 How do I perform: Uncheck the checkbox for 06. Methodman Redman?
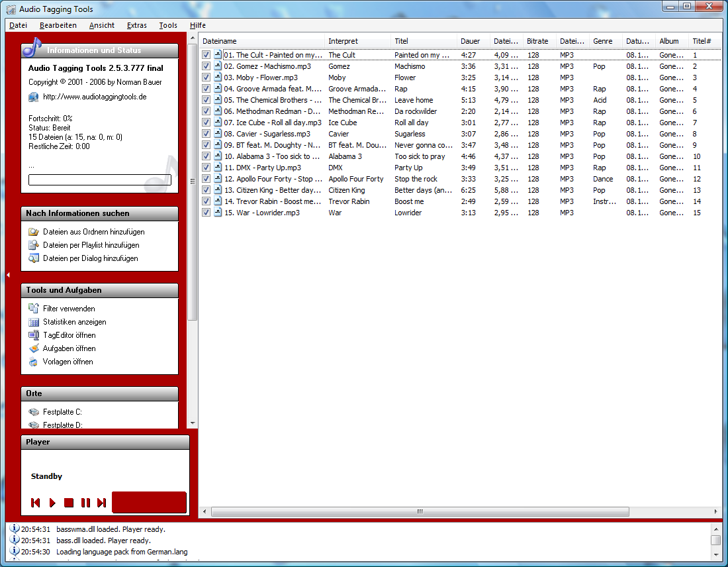[206, 111]
